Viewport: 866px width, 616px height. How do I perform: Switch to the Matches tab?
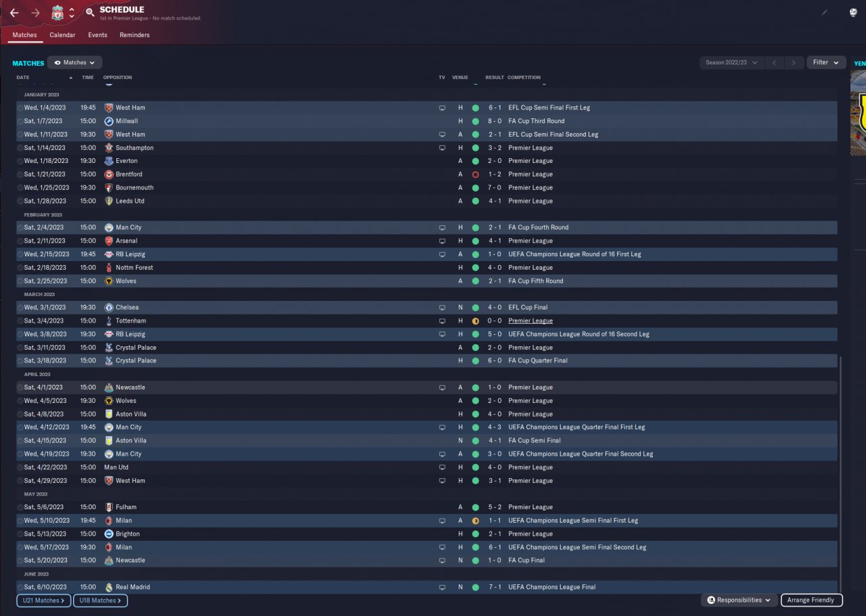(x=24, y=35)
